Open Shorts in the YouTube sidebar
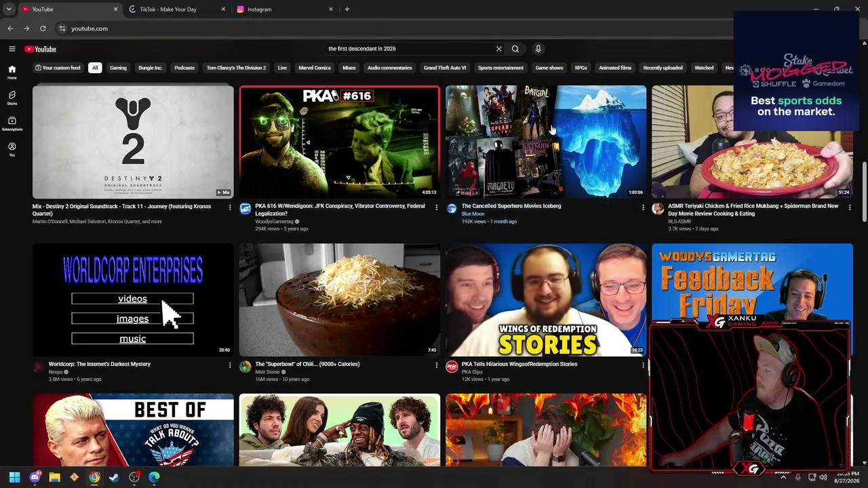The image size is (868, 488). point(12,98)
